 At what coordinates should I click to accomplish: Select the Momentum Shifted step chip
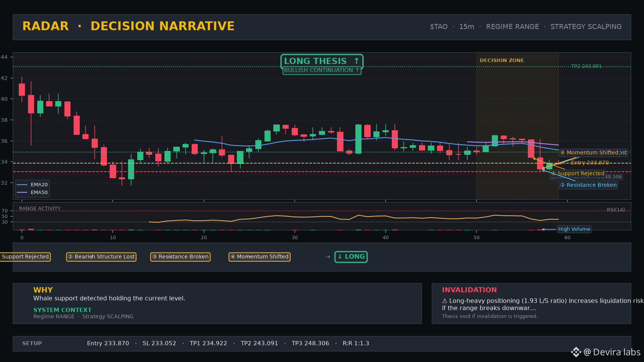click(260, 257)
